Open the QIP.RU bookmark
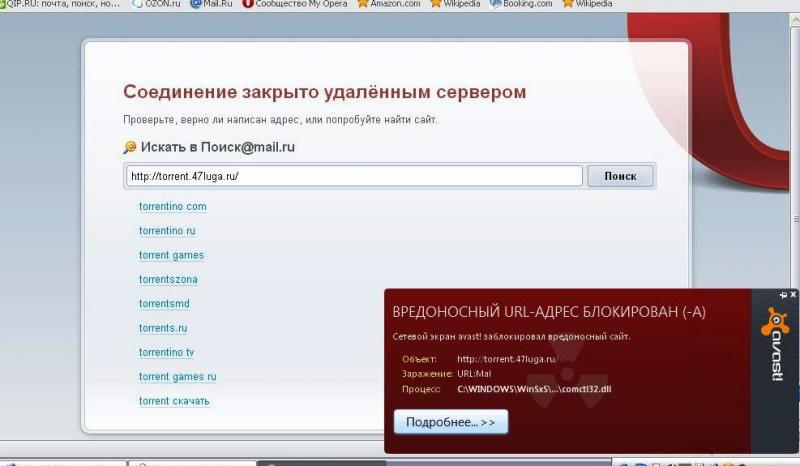This screenshot has width=800, height=466. point(60,4)
